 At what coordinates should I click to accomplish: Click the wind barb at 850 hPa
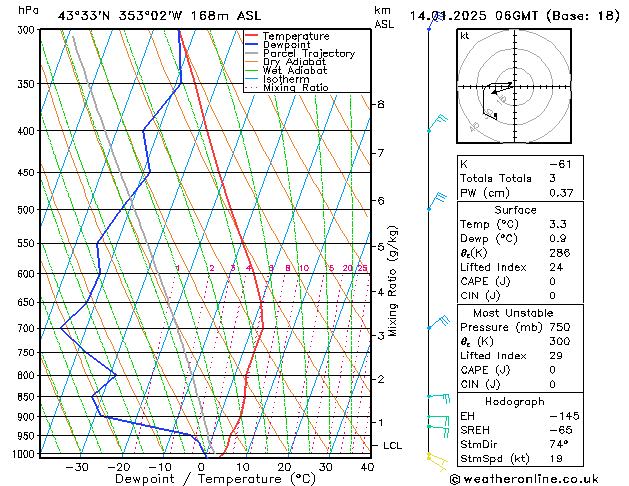[438, 398]
